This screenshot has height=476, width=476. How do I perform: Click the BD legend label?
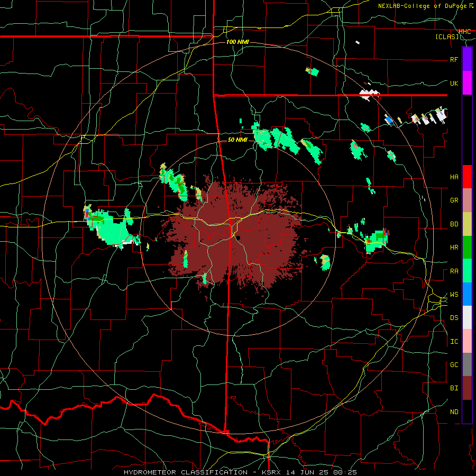[x=454, y=224]
